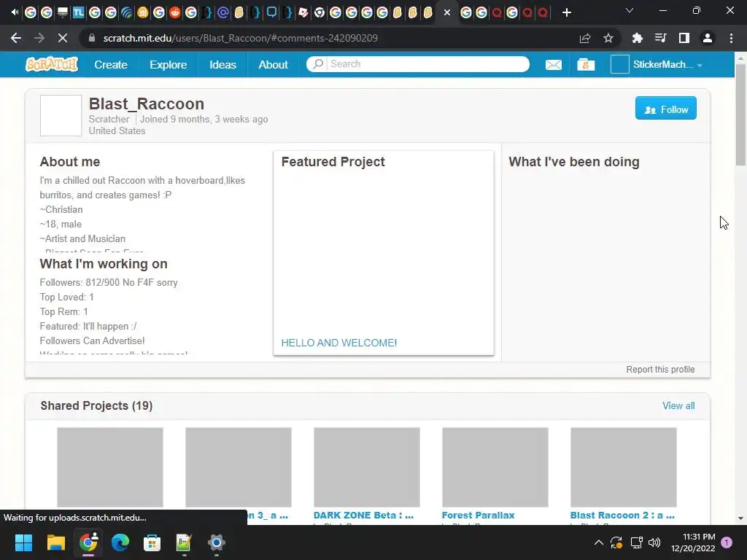The height and width of the screenshot is (560, 747).
Task: Select the "Joined 9 months, 3 weeks ago" text
Action: click(204, 119)
